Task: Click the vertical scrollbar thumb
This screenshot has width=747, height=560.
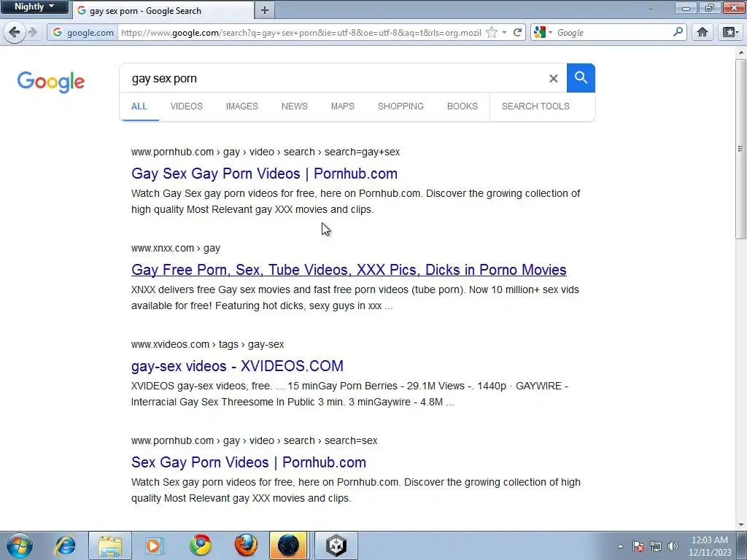Action: tap(740, 149)
